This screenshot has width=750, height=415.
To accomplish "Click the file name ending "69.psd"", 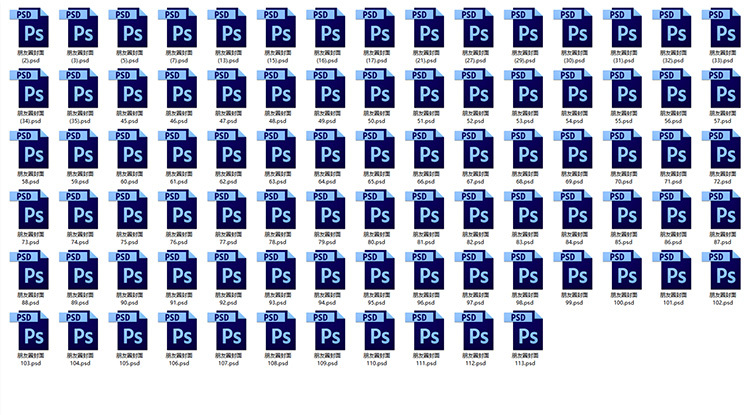I will 574,178.
